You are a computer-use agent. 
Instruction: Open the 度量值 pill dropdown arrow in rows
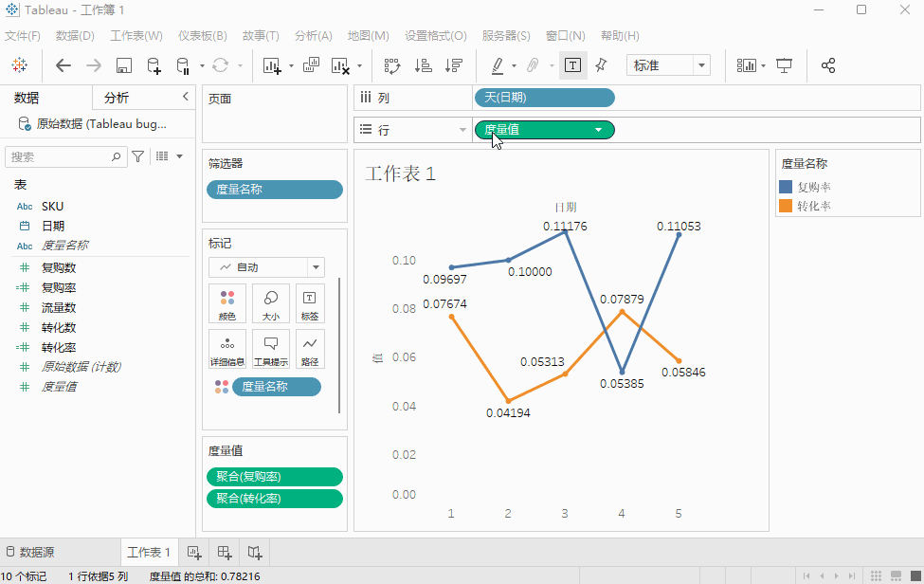599,130
